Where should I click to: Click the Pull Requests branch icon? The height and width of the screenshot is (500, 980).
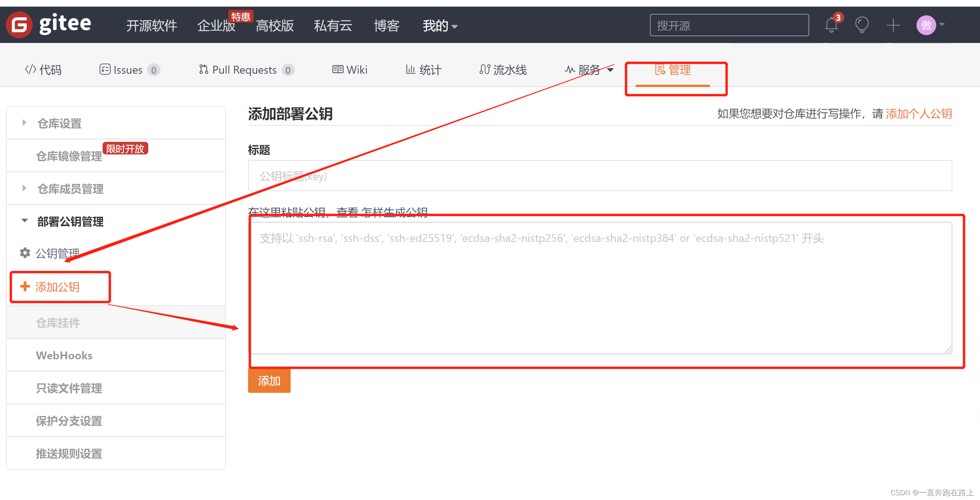tap(203, 69)
